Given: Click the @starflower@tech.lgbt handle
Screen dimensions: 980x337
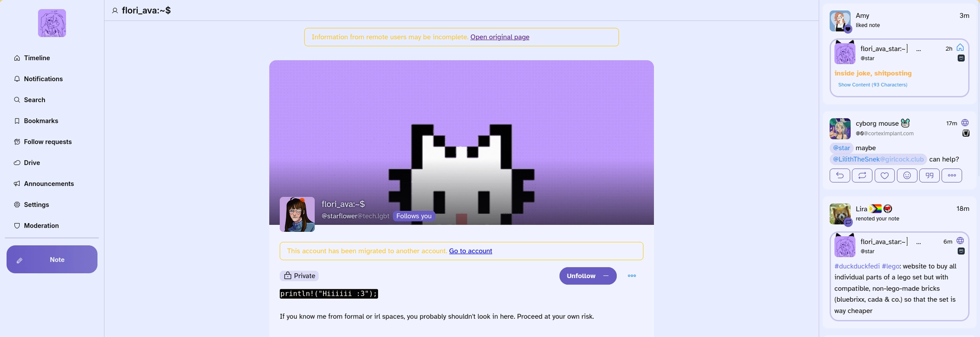Looking at the screenshot, I should coord(355,216).
